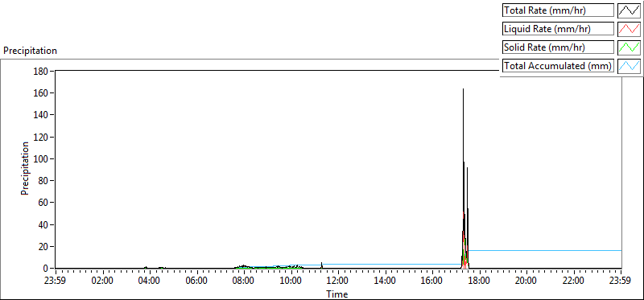
Task: Click the Precipitation Y-axis title
Action: (x=25, y=168)
